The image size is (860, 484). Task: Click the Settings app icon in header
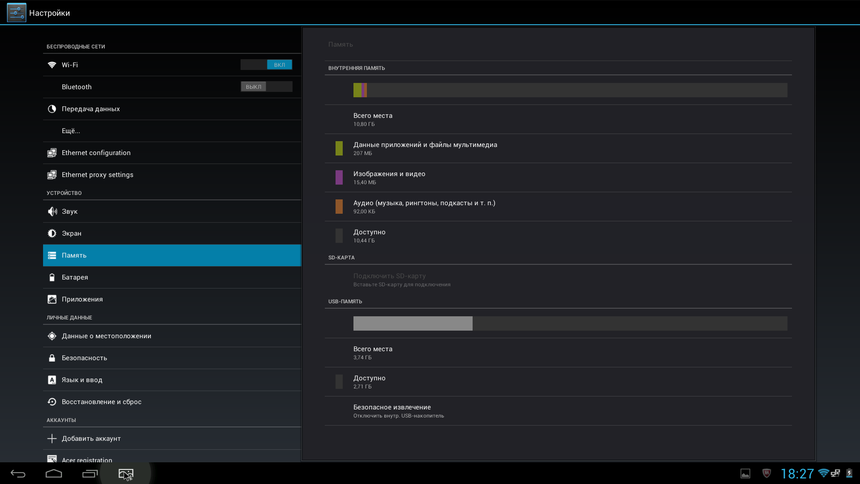point(16,13)
